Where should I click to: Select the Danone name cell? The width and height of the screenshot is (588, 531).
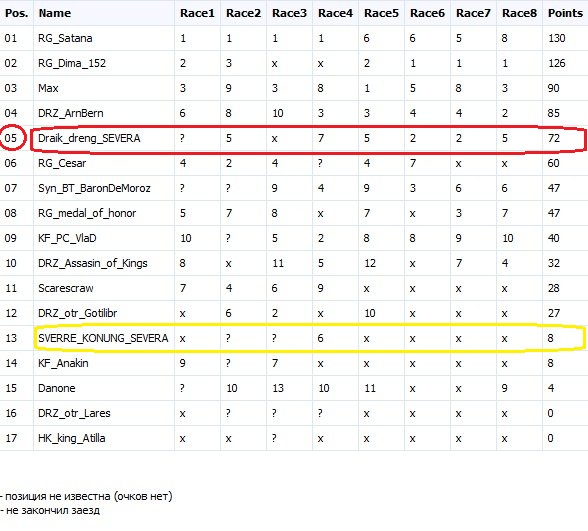click(57, 388)
